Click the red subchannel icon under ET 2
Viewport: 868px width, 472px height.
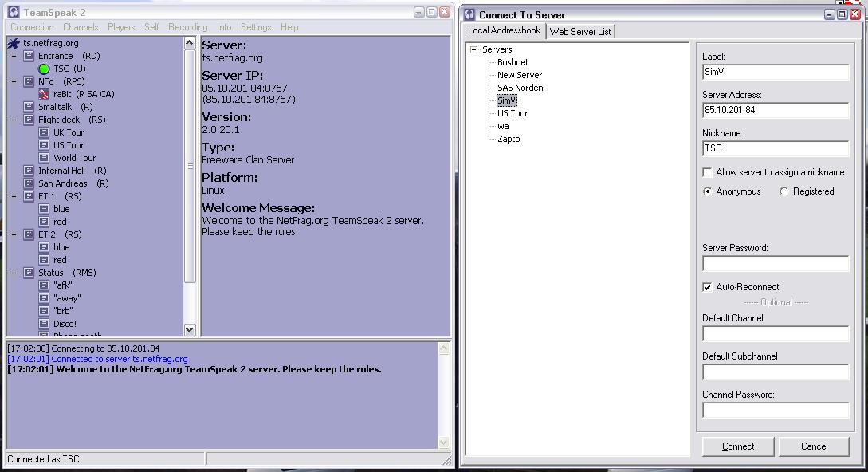point(45,260)
